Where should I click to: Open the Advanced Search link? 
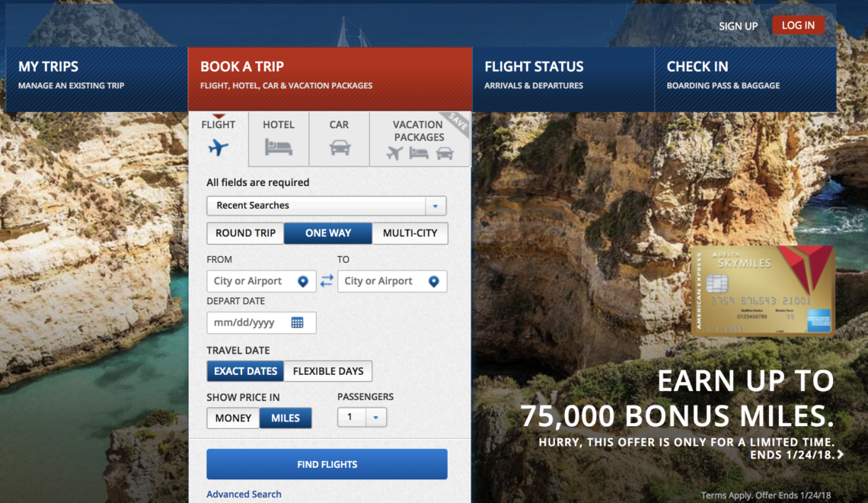(x=244, y=494)
